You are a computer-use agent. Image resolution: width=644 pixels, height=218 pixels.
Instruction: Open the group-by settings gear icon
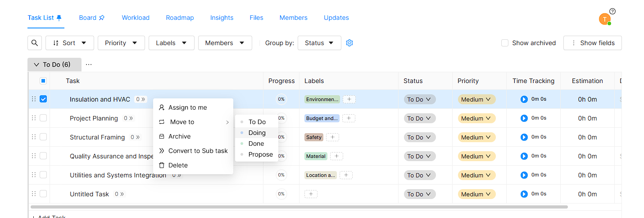[x=349, y=43]
